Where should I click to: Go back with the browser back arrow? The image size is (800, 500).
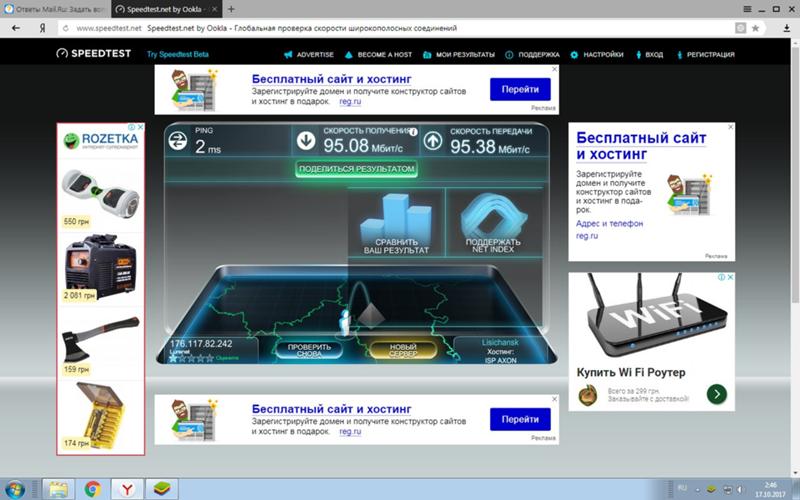(x=16, y=28)
